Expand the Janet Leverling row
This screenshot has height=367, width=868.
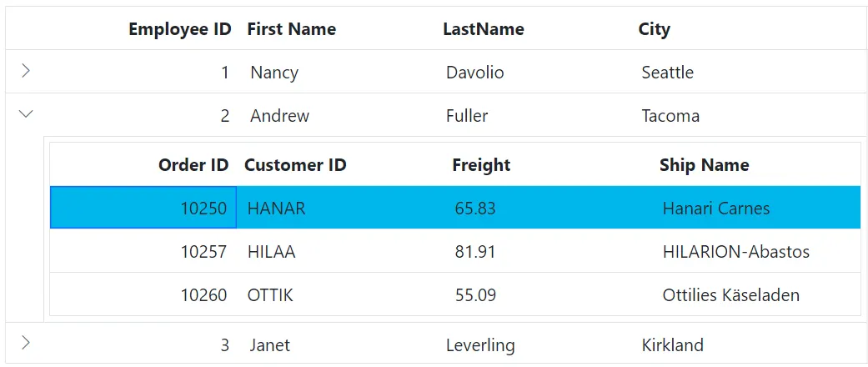(26, 342)
